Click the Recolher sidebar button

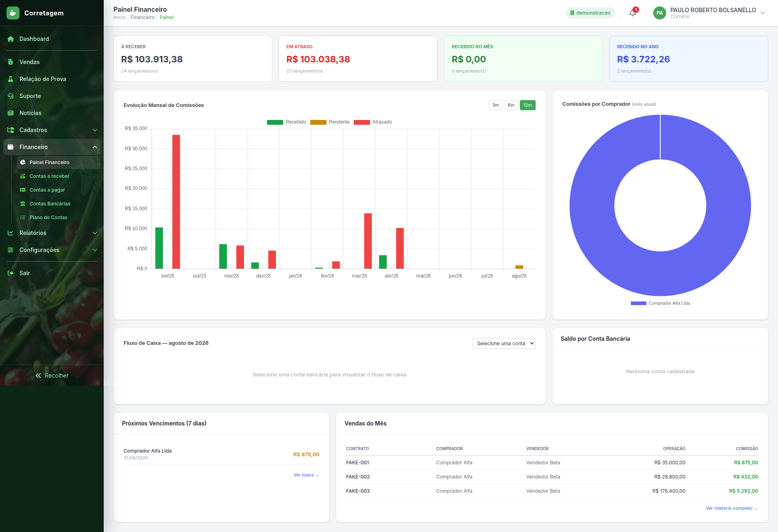point(52,376)
